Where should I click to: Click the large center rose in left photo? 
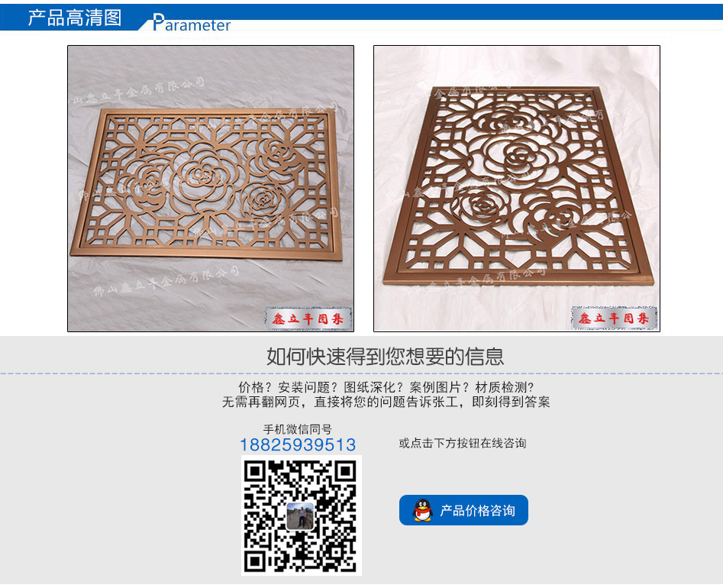tap(203, 178)
